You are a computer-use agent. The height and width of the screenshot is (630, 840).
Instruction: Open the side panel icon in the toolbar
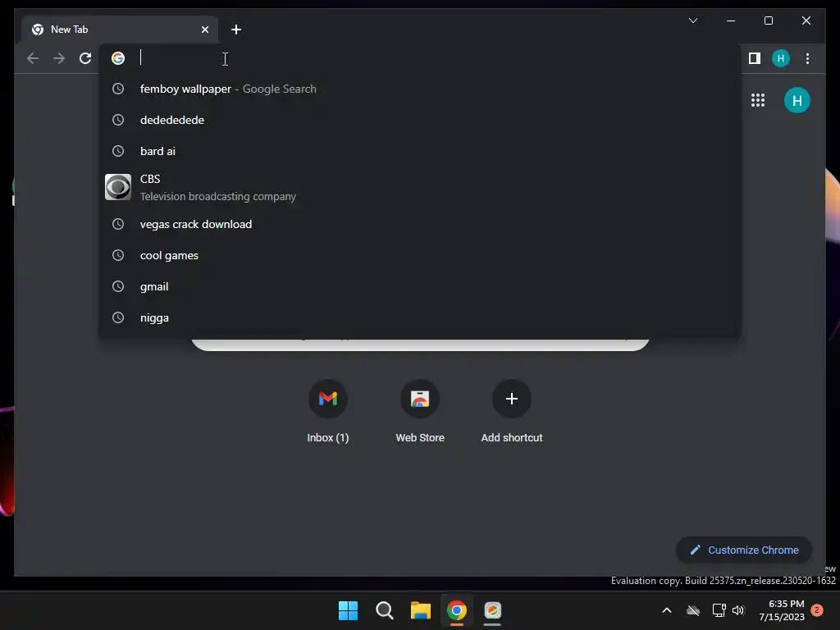pyautogui.click(x=755, y=58)
